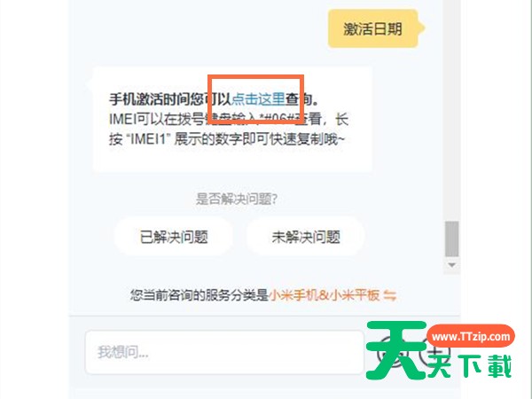Click the scrollbar down arrow

pyautogui.click(x=451, y=265)
